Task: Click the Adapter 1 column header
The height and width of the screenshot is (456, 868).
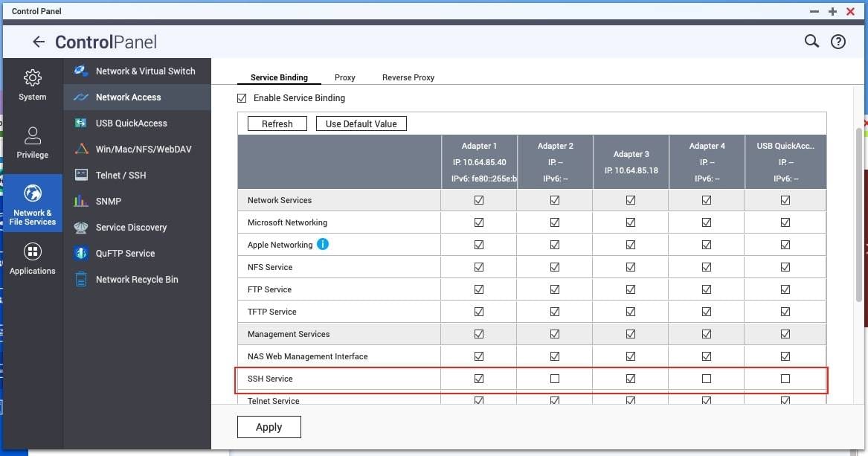Action: pyautogui.click(x=479, y=162)
